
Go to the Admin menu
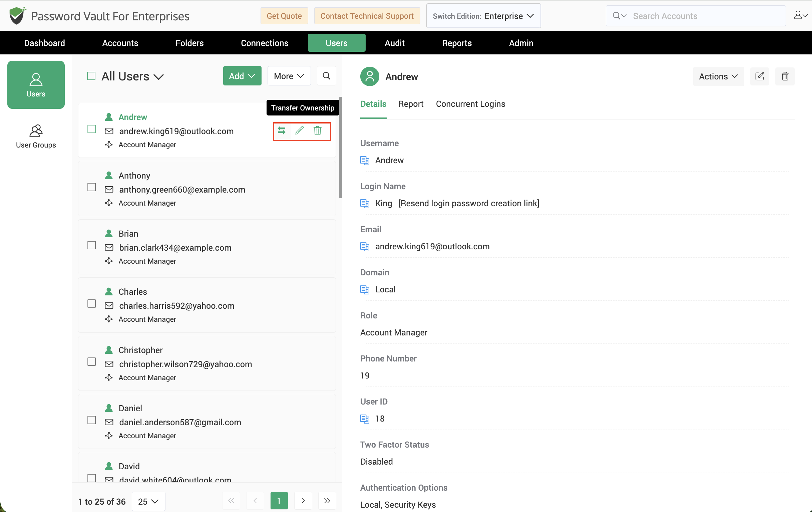(521, 43)
